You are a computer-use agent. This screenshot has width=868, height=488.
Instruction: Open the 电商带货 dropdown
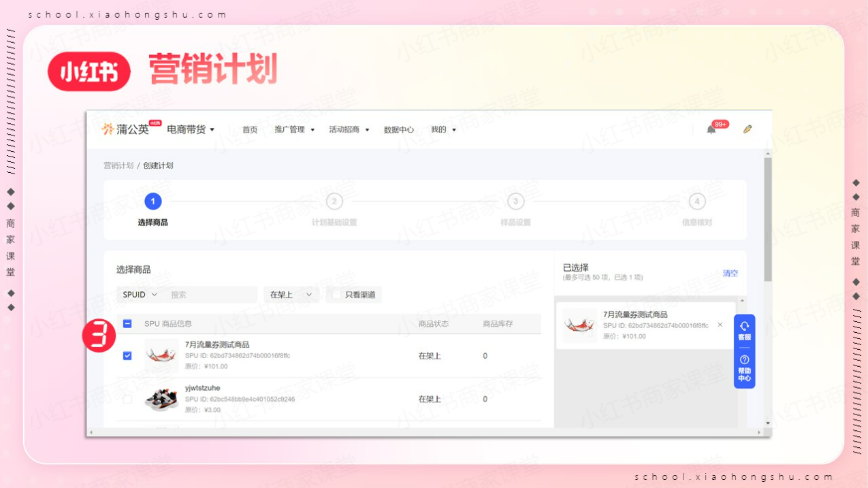click(x=191, y=129)
